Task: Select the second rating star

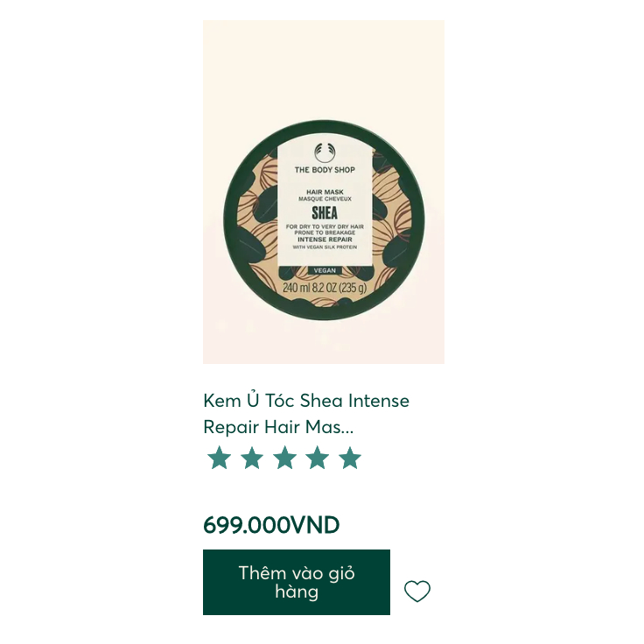Action: (252, 458)
